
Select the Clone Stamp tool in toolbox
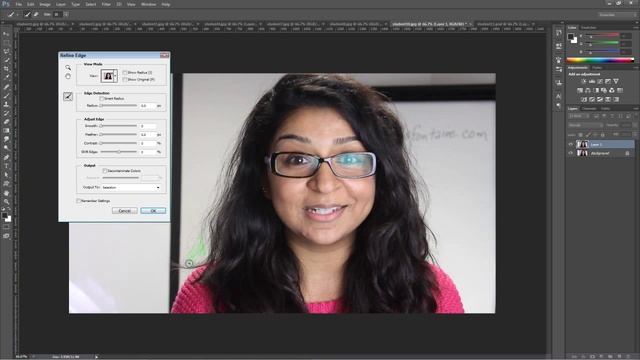pyautogui.click(x=6, y=104)
